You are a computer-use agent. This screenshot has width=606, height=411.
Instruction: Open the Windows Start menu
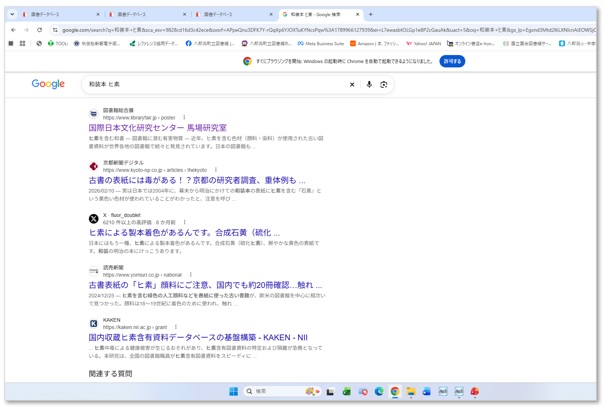(233, 392)
